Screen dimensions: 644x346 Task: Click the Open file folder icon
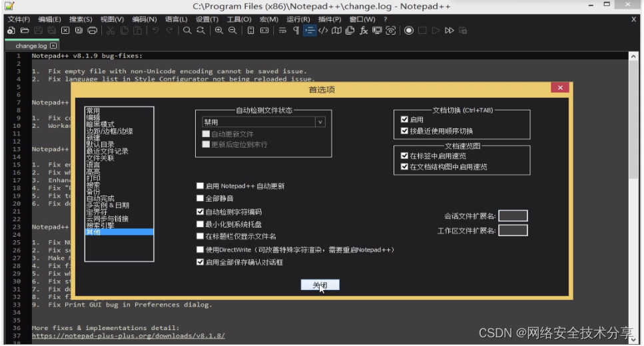click(25, 31)
